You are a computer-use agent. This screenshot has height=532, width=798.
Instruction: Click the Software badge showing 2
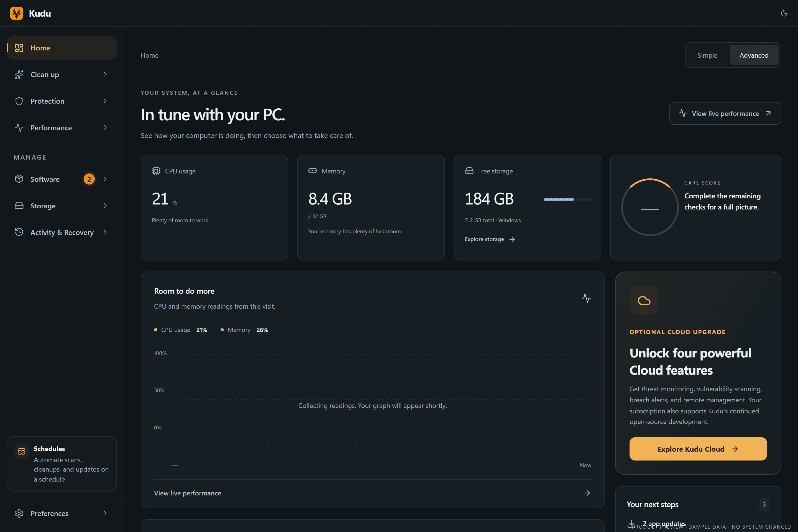[x=89, y=179]
